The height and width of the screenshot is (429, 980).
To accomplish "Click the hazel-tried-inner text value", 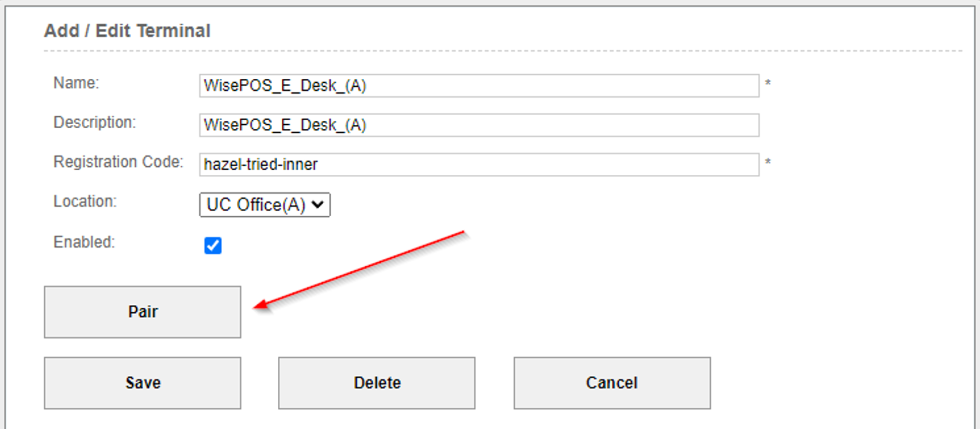I will coord(261,164).
